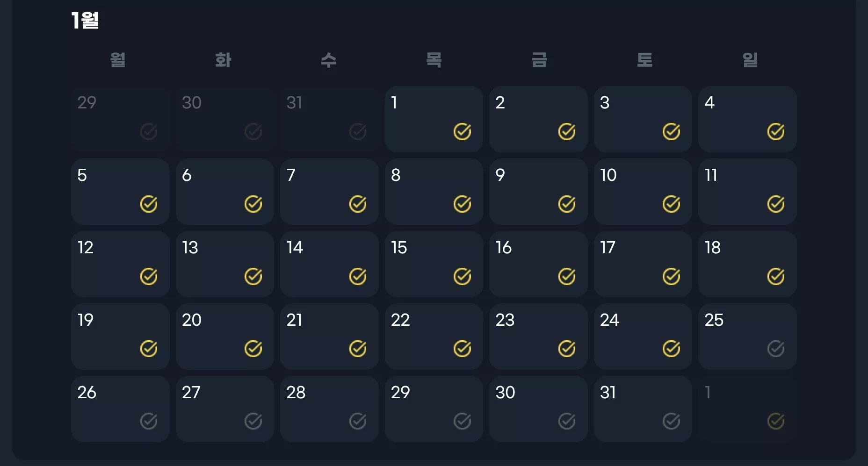Click the checkmark icon on day 21
Screen dimensions: 868x466
pos(358,349)
